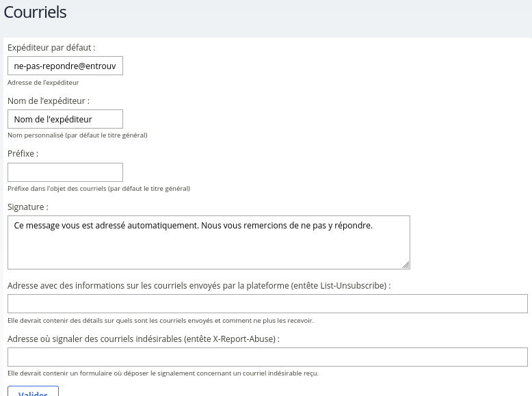This screenshot has height=396, width=532.
Task: Click the hint about the abuse report form
Action: 163,373
